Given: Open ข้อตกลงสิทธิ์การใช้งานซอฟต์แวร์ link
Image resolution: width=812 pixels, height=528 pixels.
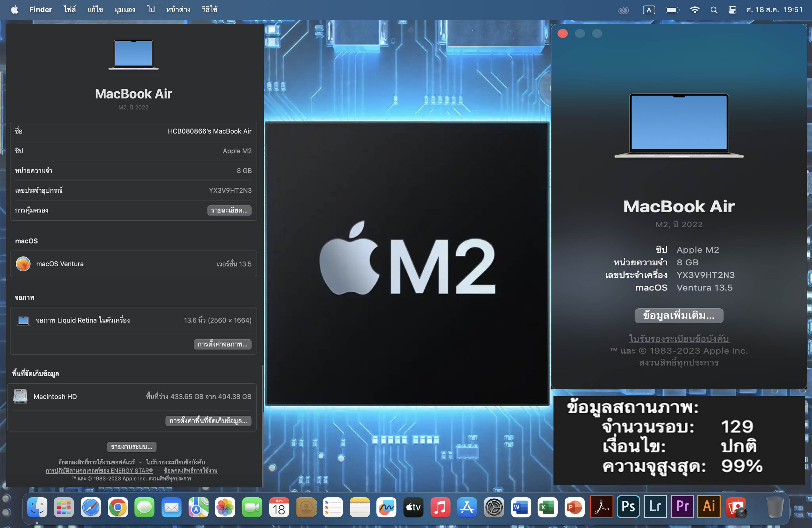Looking at the screenshot, I should 97,462.
